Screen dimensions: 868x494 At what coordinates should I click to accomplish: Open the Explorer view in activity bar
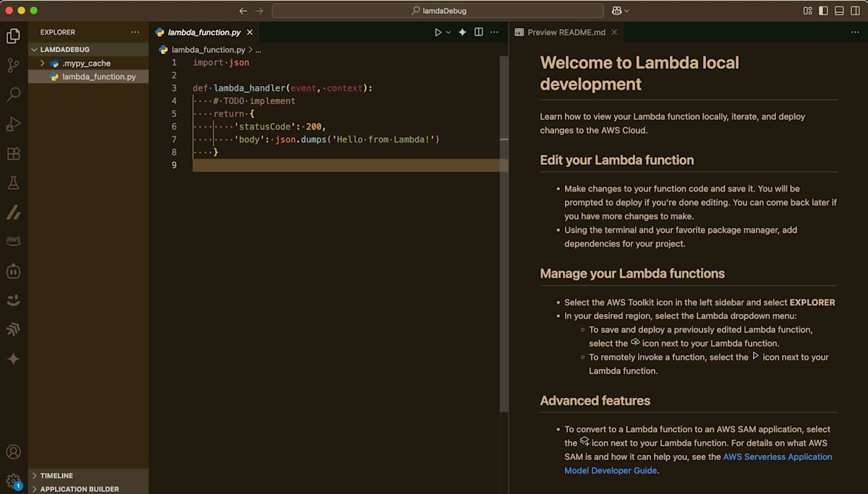click(13, 35)
